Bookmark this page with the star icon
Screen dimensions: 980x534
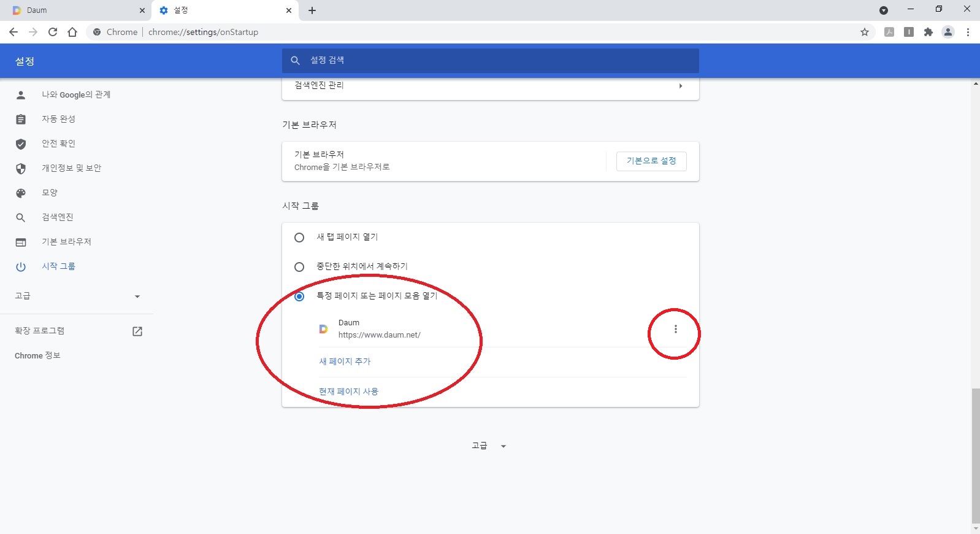click(x=865, y=32)
